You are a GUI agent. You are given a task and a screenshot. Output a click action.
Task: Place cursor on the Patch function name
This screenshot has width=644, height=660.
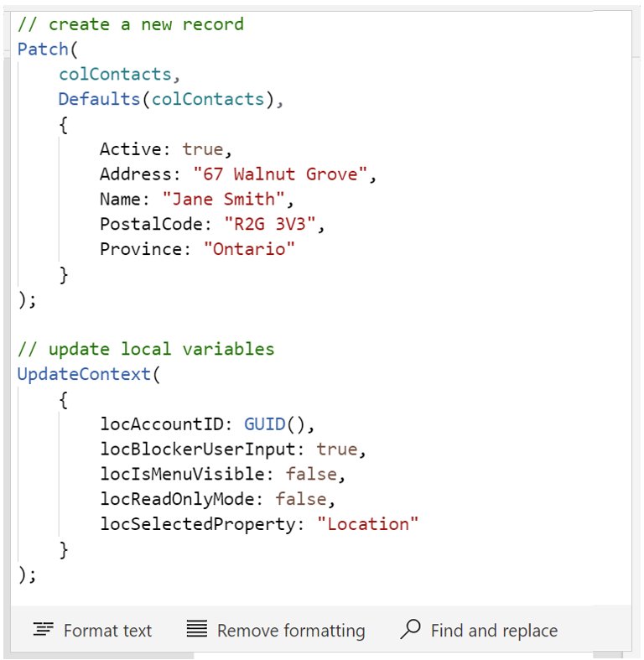43,49
